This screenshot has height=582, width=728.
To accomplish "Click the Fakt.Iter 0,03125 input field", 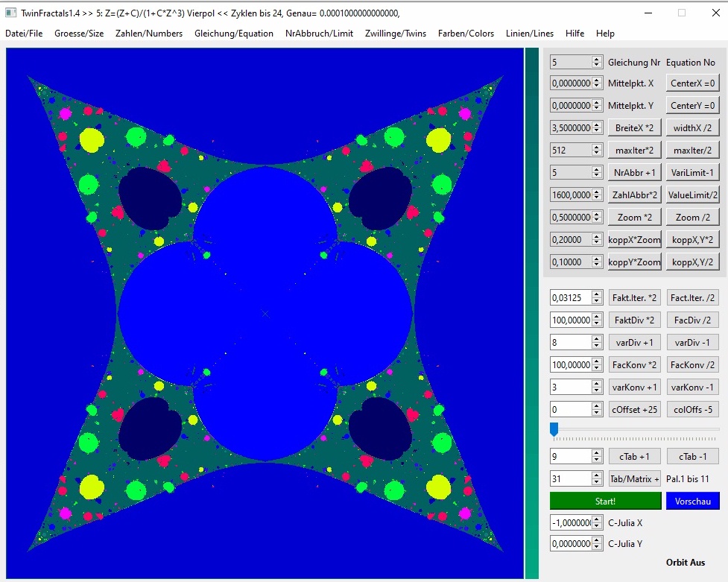I will tap(571, 298).
